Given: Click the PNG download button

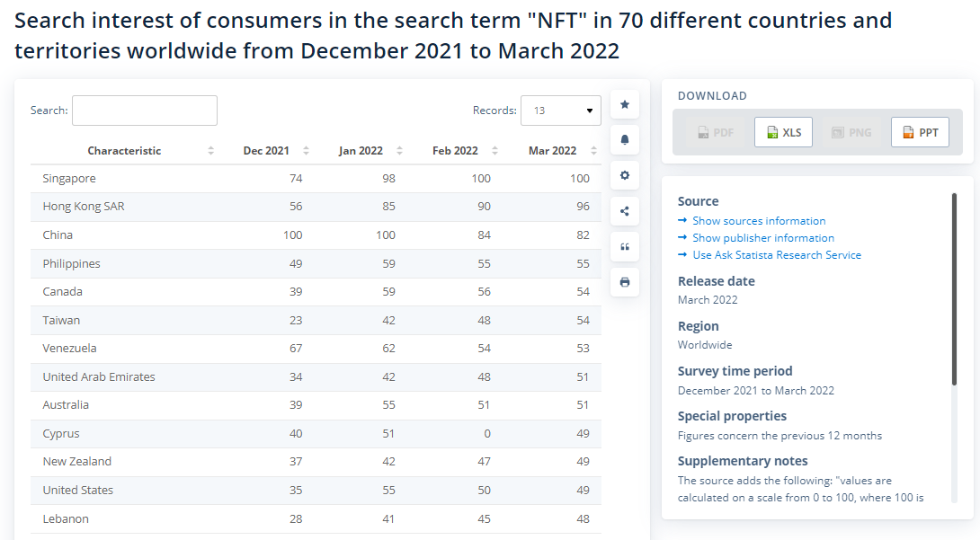Looking at the screenshot, I should point(851,132).
